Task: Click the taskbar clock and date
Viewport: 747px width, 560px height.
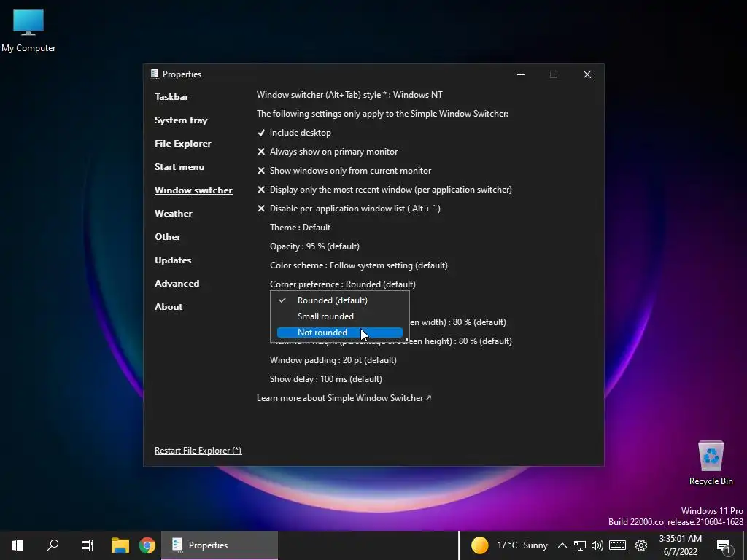Action: tap(681, 545)
